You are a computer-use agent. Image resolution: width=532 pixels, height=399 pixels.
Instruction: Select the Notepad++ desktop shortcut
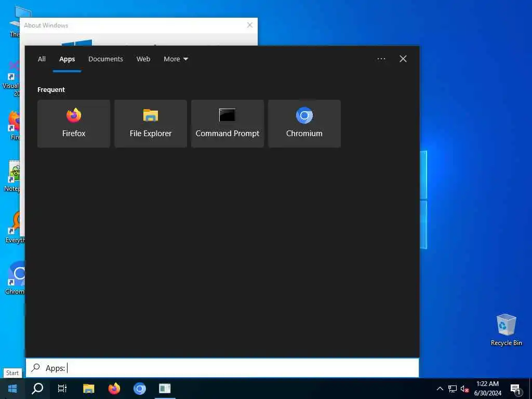(x=12, y=176)
